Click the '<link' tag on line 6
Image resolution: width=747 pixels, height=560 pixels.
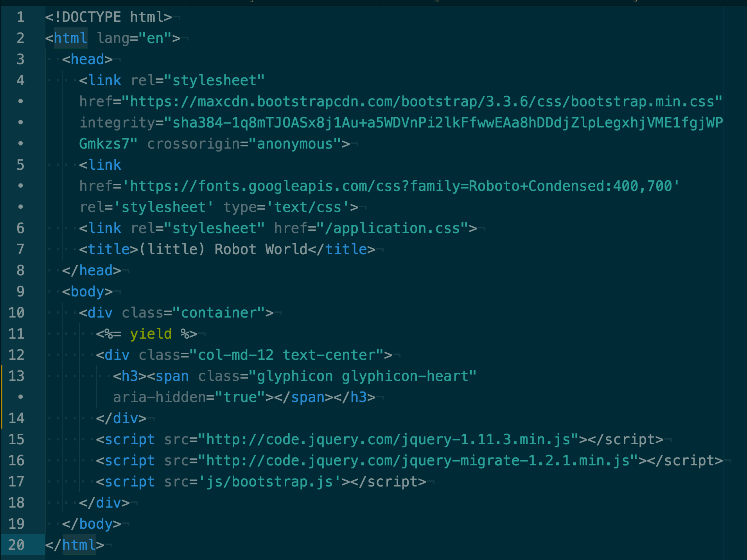tap(100, 228)
